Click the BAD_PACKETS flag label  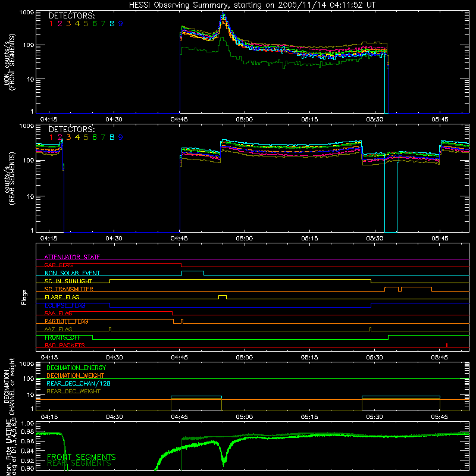tap(65, 346)
